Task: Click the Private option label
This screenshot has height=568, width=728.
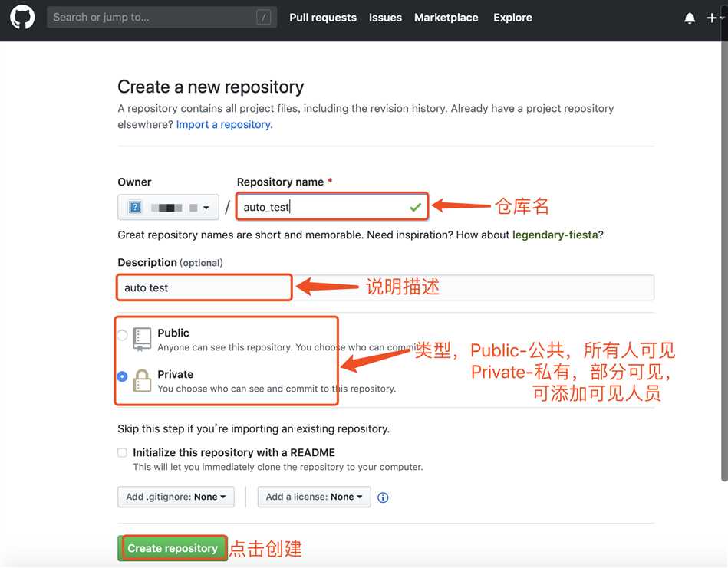Action: point(176,375)
